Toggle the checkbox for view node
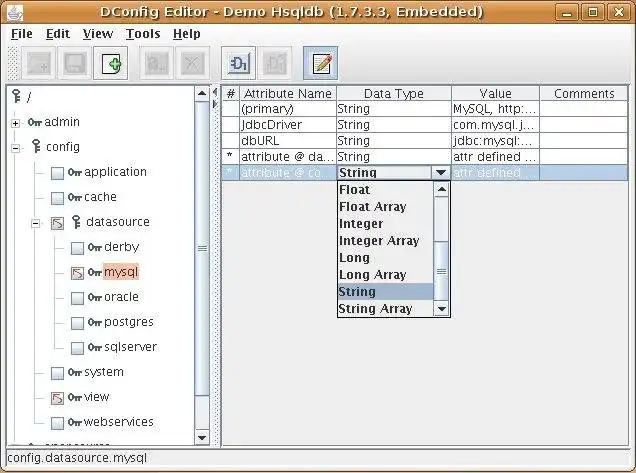This screenshot has height=473, width=636. click(57, 398)
